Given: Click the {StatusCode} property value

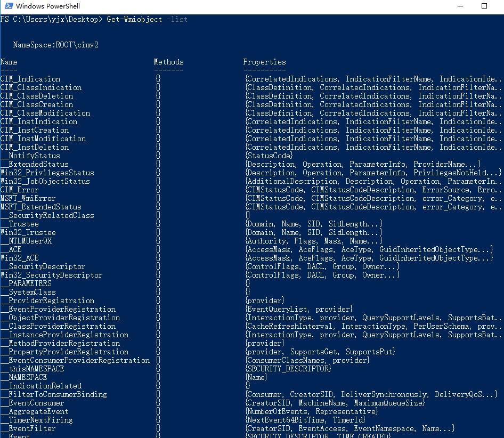Looking at the screenshot, I should (x=269, y=156).
